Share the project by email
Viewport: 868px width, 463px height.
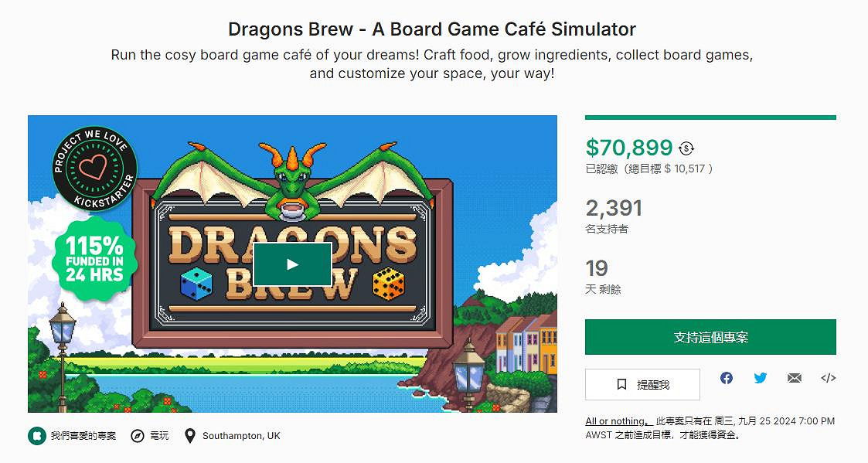pos(795,378)
